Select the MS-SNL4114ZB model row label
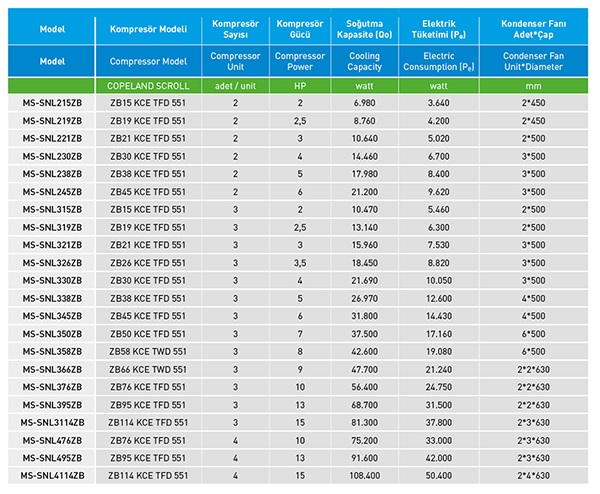600x494 pixels. [x=52, y=474]
